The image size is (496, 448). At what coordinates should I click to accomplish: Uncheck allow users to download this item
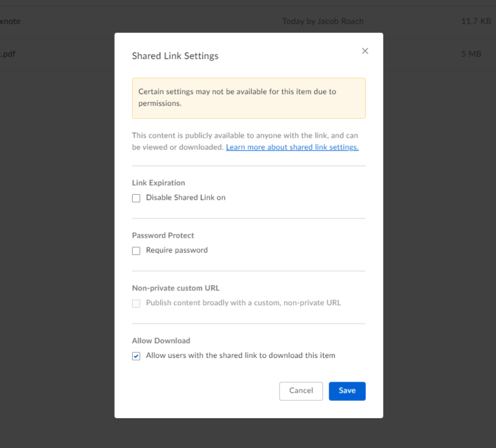pyautogui.click(x=136, y=356)
